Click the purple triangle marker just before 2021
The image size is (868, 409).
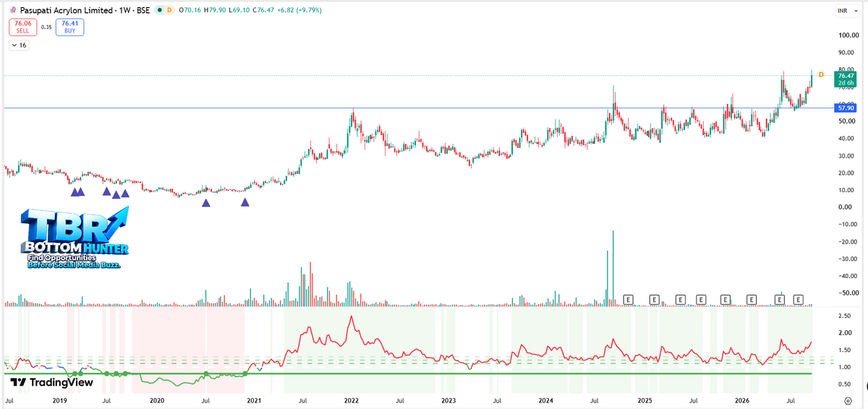click(244, 203)
